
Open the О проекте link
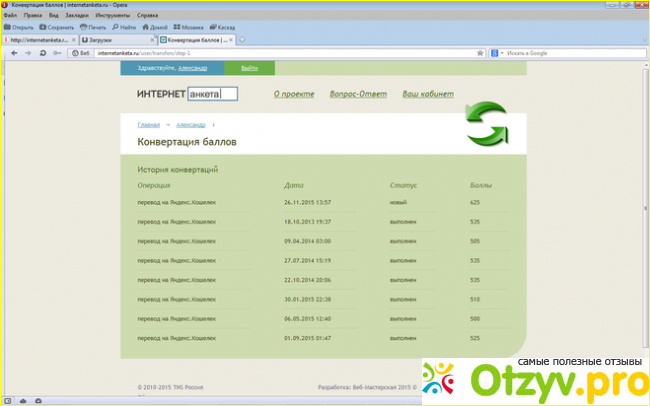291,94
